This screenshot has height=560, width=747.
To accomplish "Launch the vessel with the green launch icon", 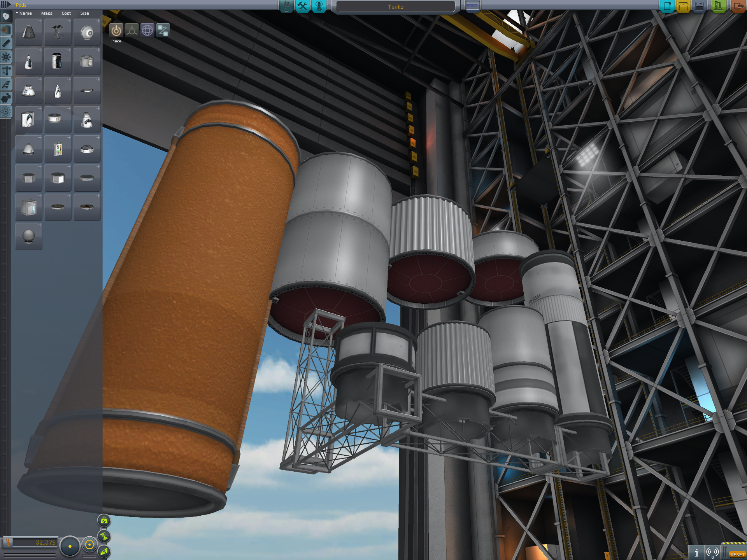I will [x=718, y=6].
